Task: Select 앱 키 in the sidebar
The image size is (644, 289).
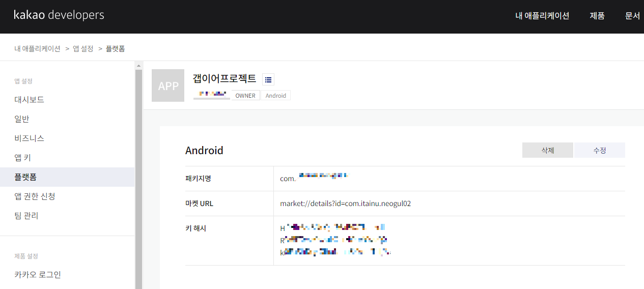Action: coord(67,158)
